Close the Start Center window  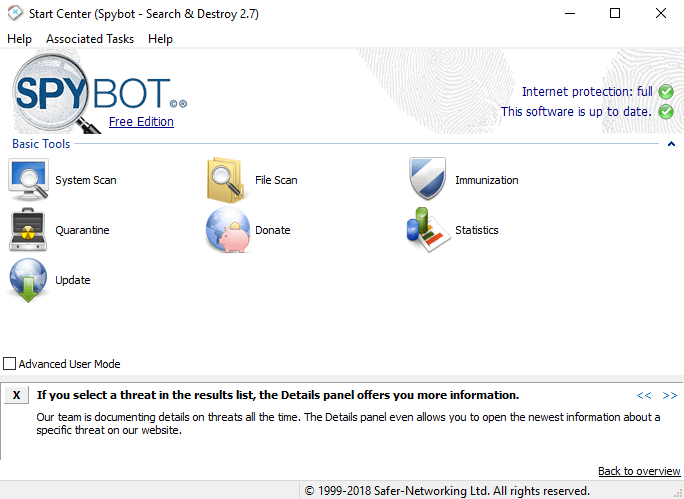pos(661,14)
